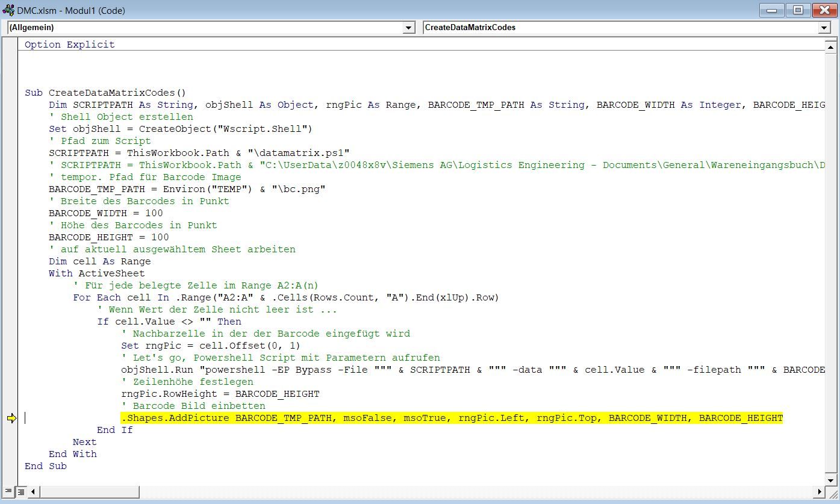Click the 'End If' line

coord(115,430)
